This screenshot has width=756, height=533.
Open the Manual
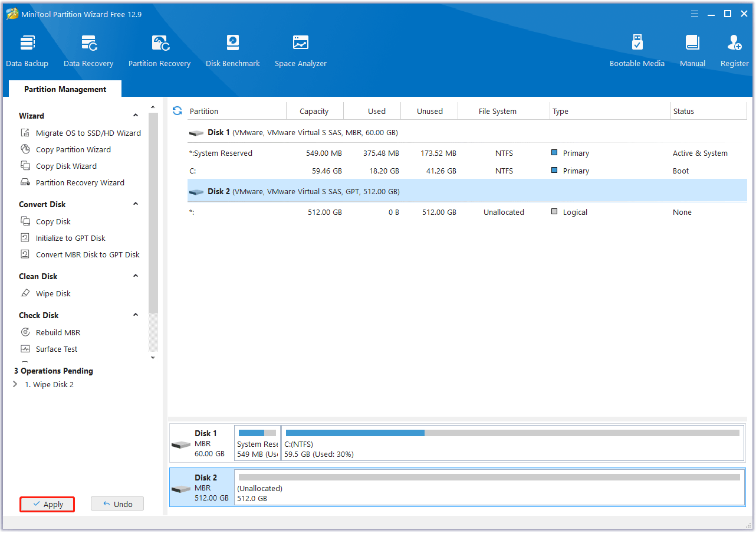[692, 50]
